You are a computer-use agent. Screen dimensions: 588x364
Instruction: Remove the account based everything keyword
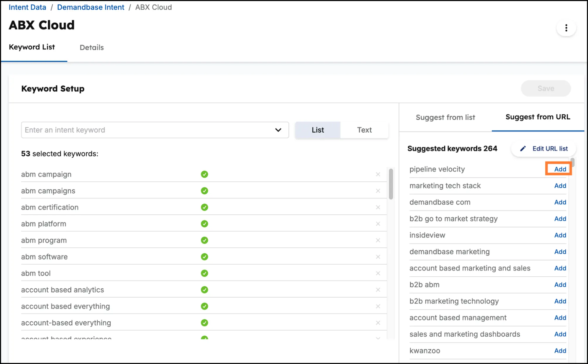click(x=378, y=306)
